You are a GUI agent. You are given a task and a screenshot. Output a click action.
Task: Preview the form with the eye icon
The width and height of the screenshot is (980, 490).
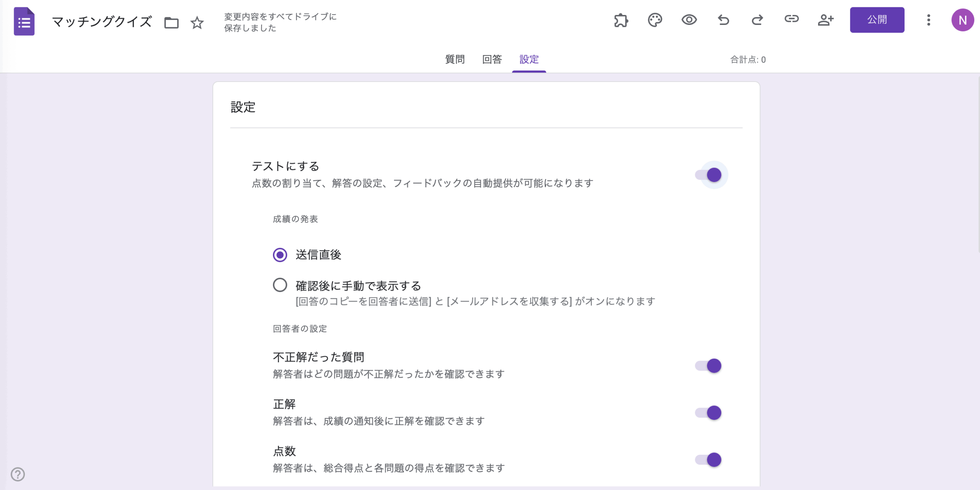click(x=689, y=20)
